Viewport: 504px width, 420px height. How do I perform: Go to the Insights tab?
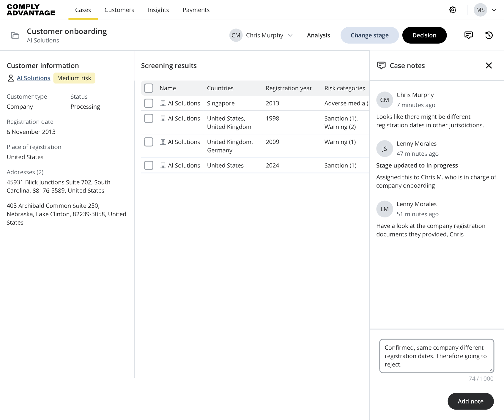point(158,10)
